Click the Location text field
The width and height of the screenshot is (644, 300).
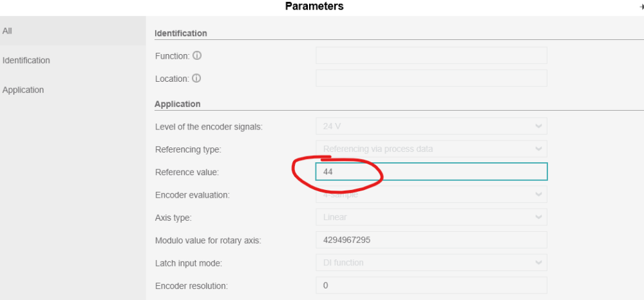tap(431, 79)
